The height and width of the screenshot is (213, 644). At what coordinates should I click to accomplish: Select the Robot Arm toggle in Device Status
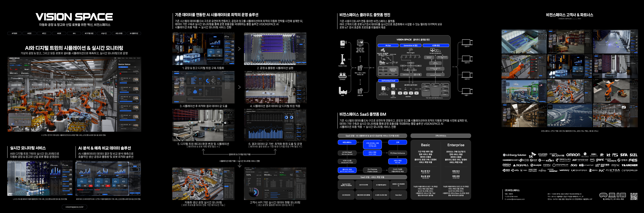(123, 67)
